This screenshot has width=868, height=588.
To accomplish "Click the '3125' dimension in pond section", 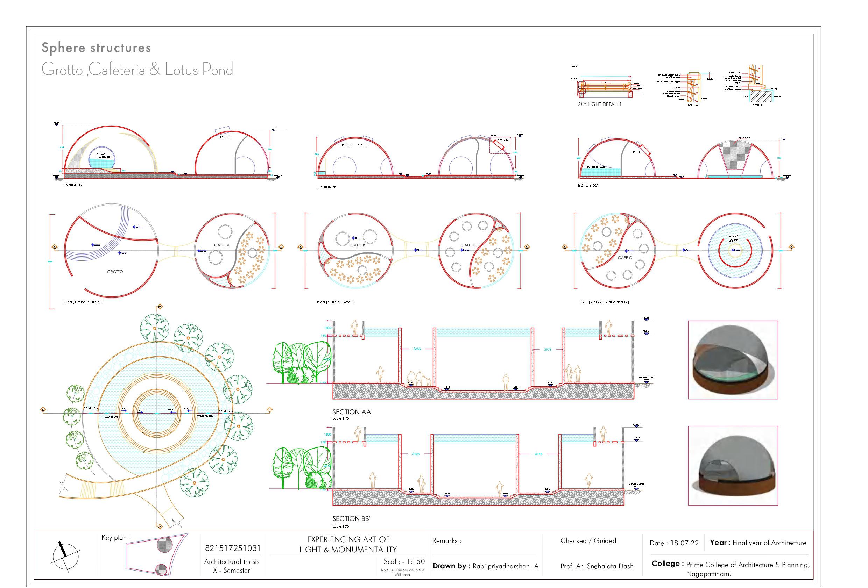I will 416,454.
